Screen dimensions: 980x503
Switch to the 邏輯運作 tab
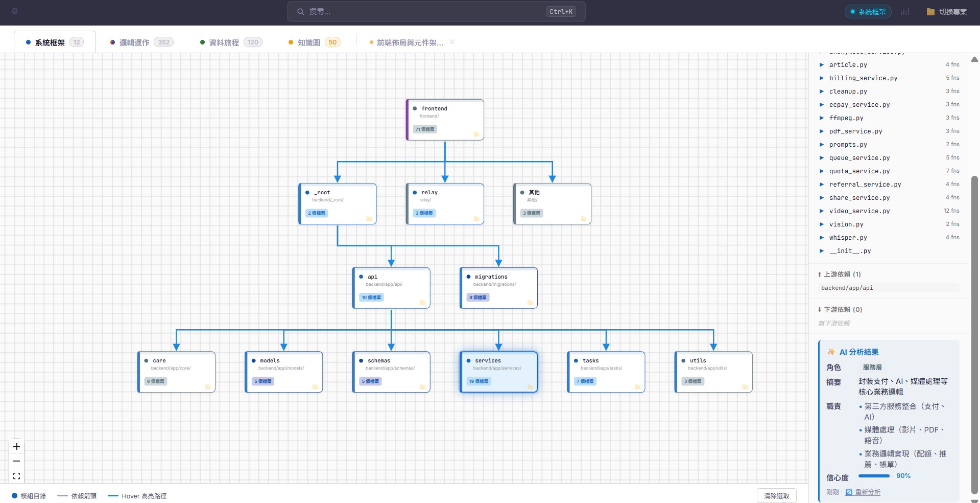(134, 42)
